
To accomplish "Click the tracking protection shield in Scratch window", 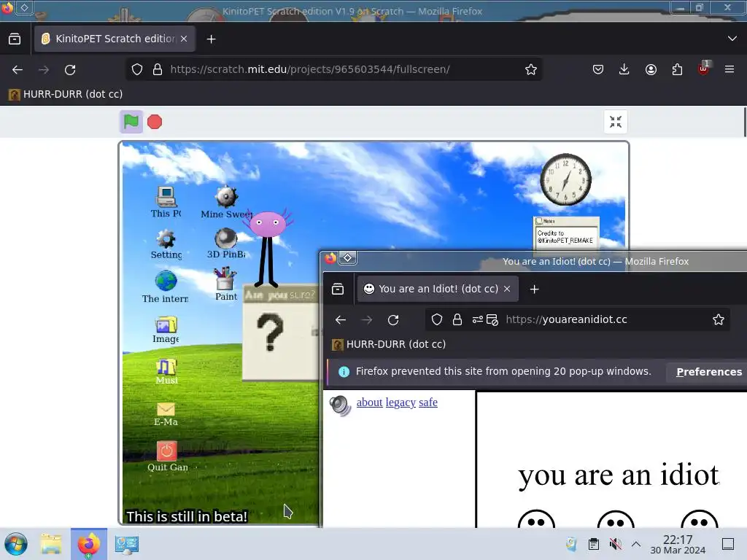I will pyautogui.click(x=137, y=69).
